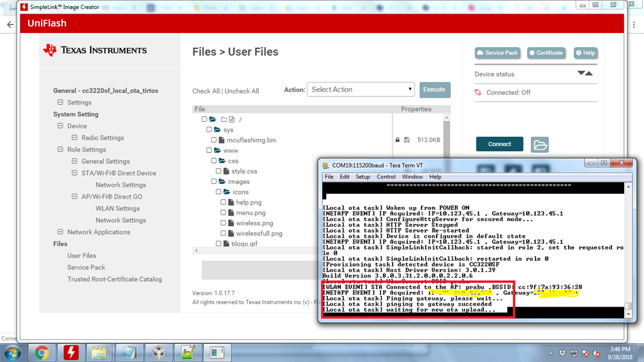Check the sys folder checkbox
This screenshot has height=362, width=644.
pos(209,129)
